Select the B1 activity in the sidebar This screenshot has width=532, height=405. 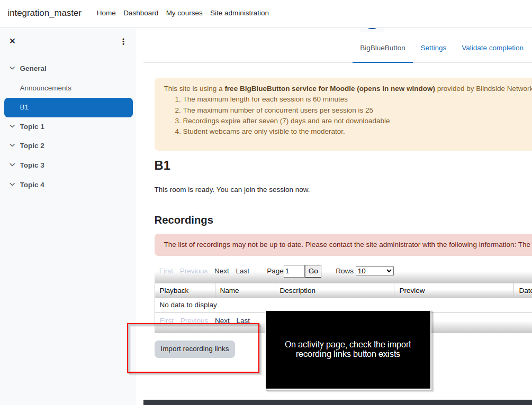point(68,107)
